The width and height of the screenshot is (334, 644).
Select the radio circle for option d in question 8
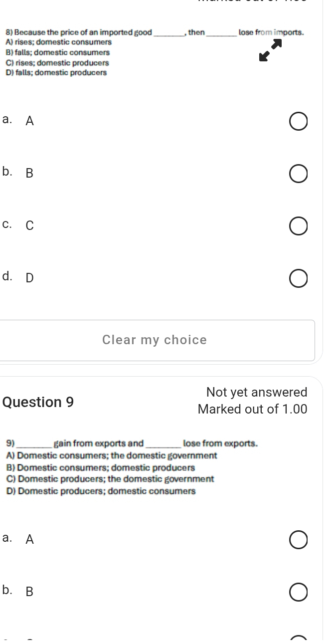coord(298,279)
